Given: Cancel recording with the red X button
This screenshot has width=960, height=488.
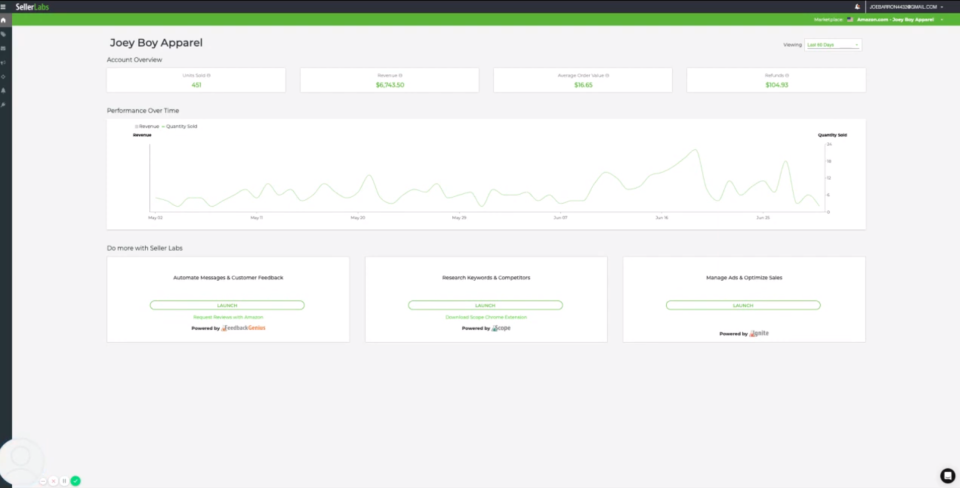Looking at the screenshot, I should [x=53, y=481].
